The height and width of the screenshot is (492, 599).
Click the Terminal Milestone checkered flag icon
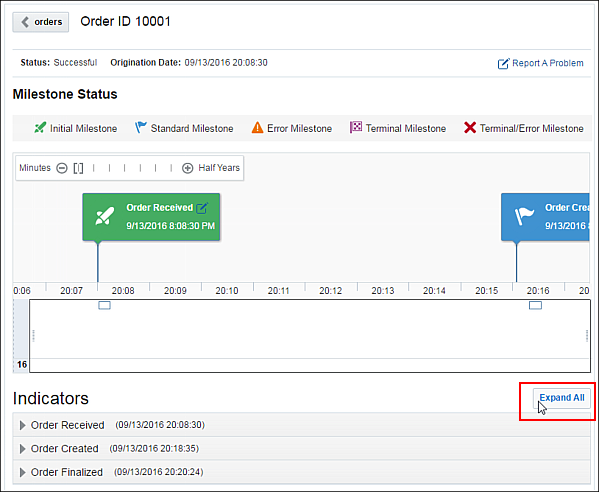[356, 127]
